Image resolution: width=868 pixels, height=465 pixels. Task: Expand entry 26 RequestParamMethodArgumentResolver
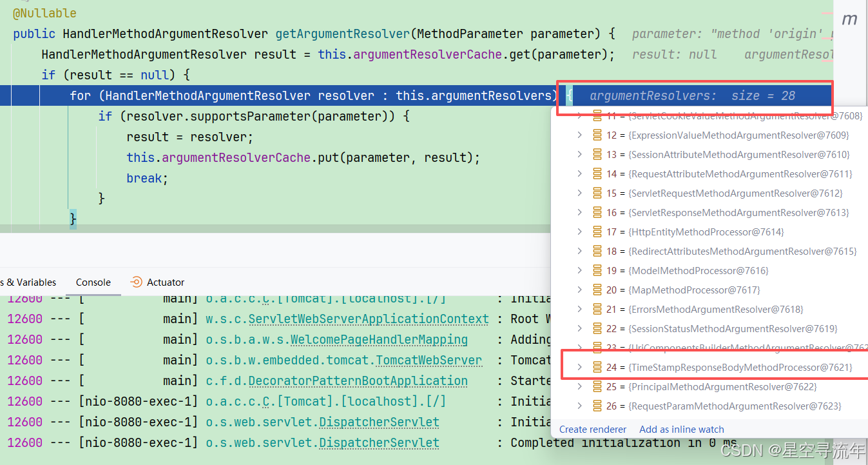click(x=579, y=406)
